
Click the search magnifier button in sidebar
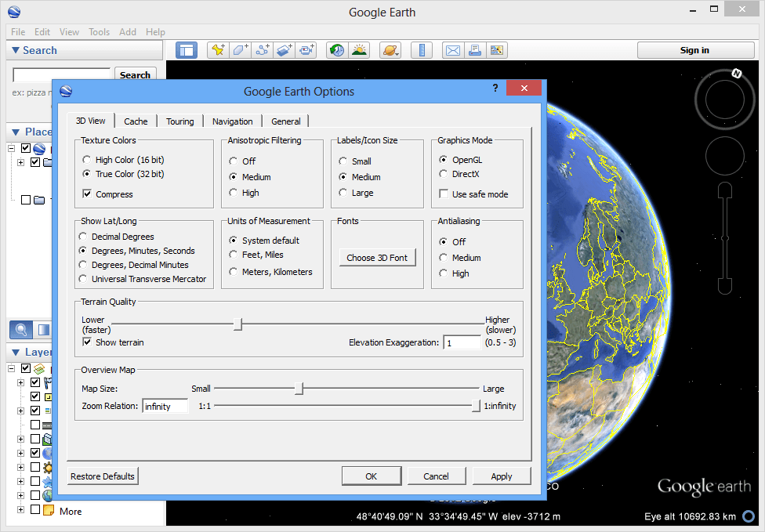[21, 330]
